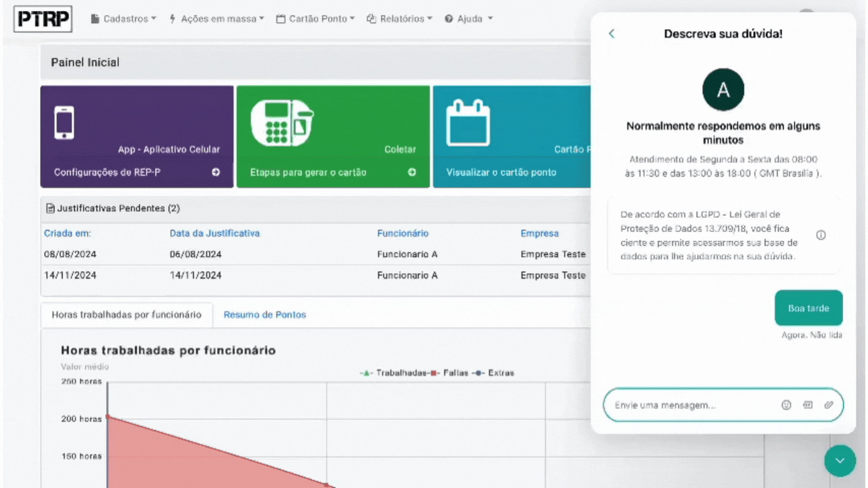Click the LGPD info icon

(821, 235)
